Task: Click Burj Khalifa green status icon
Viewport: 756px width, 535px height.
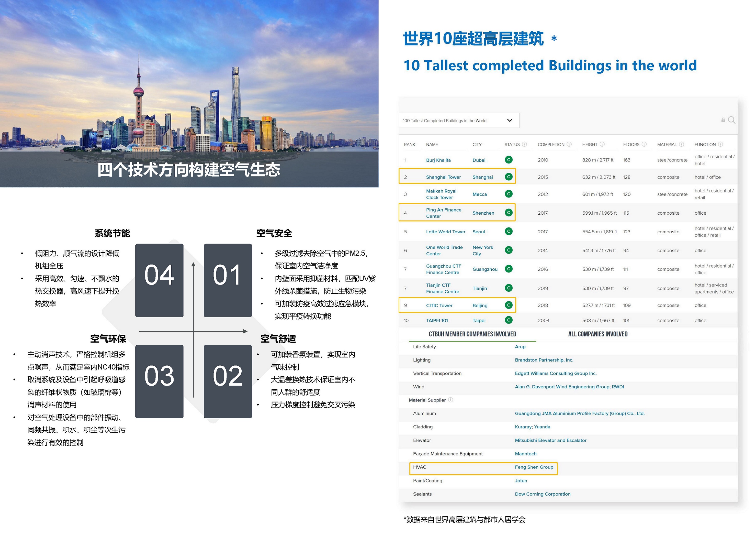Action: coord(509,160)
